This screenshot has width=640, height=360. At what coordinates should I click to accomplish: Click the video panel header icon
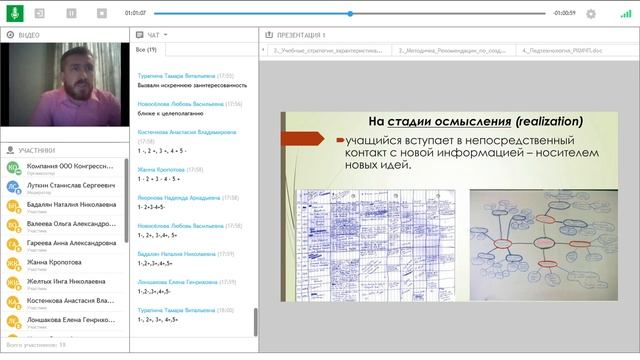(x=11, y=35)
